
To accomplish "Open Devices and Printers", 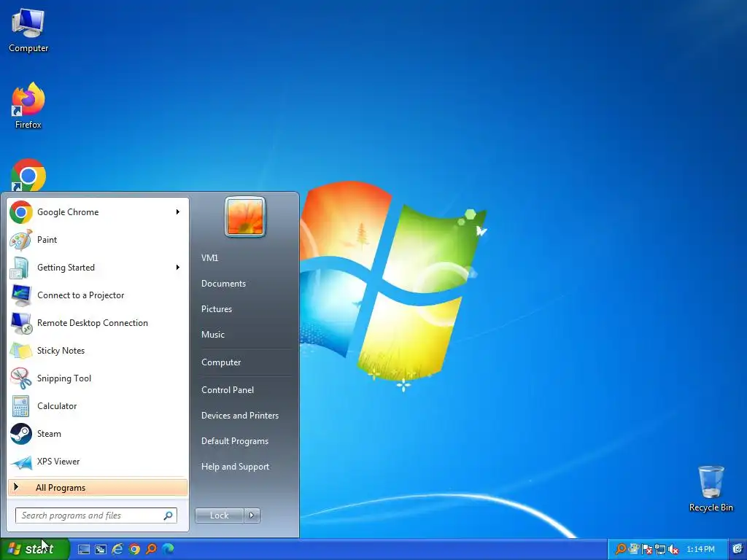I will point(239,415).
